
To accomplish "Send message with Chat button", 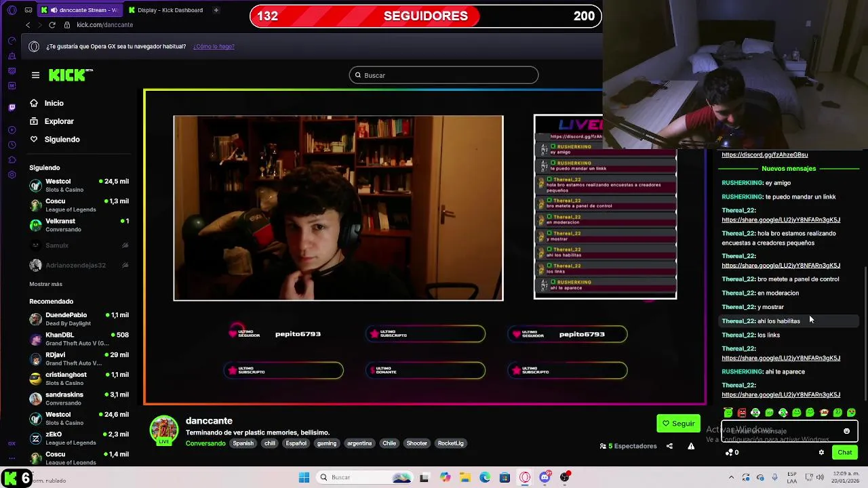I will point(845,452).
